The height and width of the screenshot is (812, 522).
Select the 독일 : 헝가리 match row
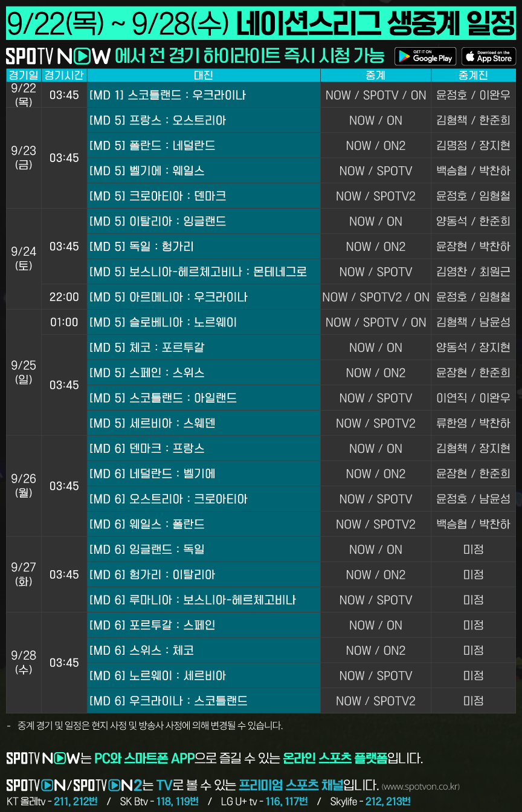coord(204,247)
